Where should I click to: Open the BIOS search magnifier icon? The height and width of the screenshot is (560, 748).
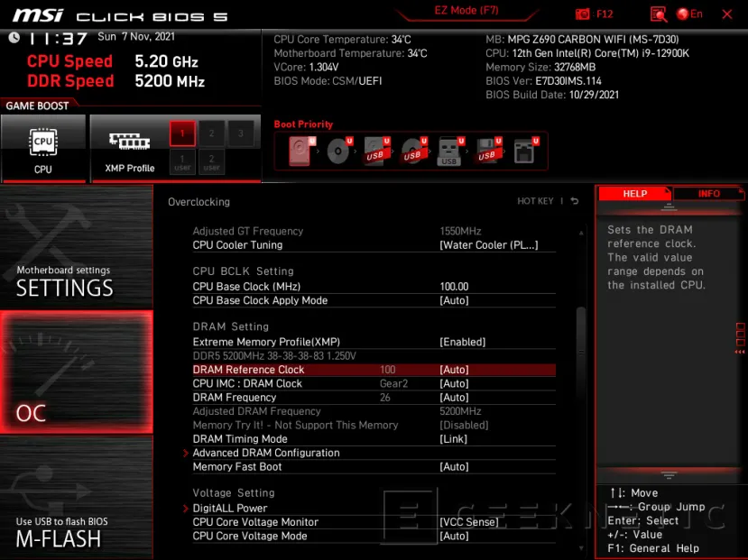click(x=659, y=14)
